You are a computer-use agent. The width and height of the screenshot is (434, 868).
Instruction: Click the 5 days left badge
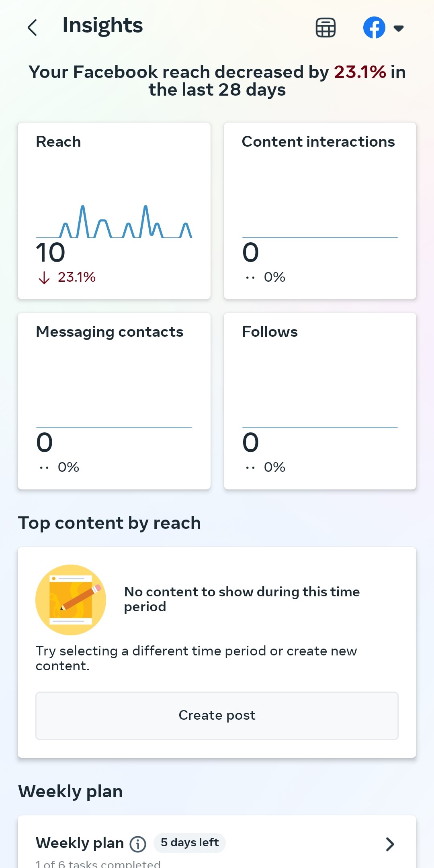pos(190,843)
